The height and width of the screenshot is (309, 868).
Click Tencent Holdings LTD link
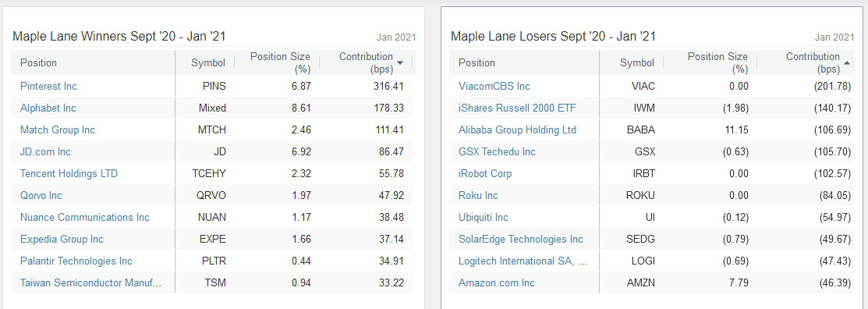point(69,174)
